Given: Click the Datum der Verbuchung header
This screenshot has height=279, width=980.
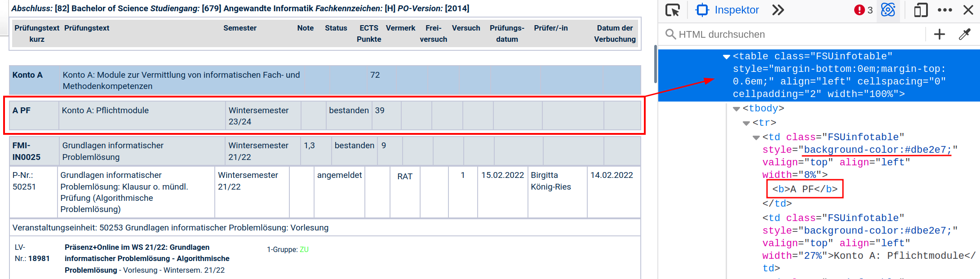Looking at the screenshot, I should [615, 34].
